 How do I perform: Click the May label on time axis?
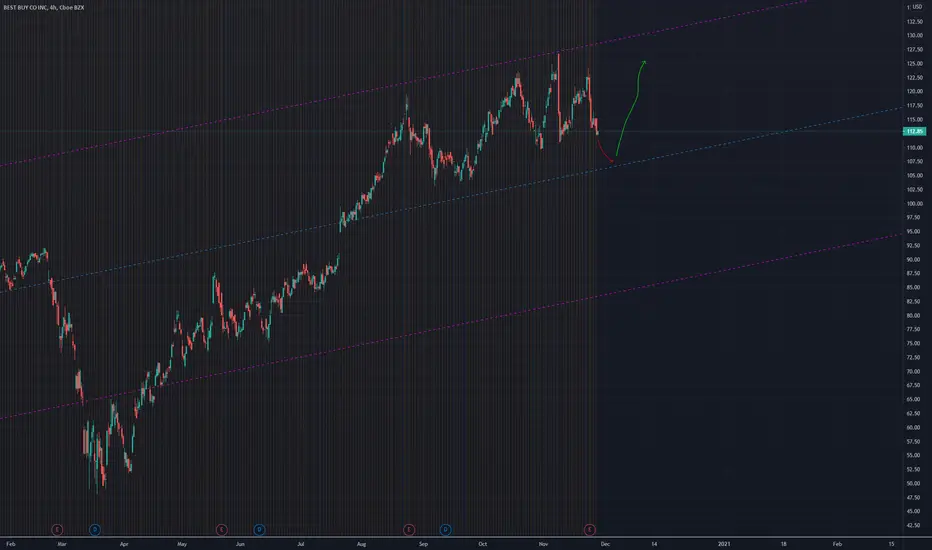(182, 544)
